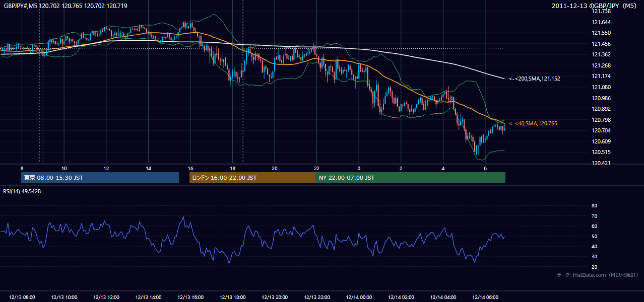Click hour label 16 under price chart
Screen dimensions: 644x302
coord(190,168)
